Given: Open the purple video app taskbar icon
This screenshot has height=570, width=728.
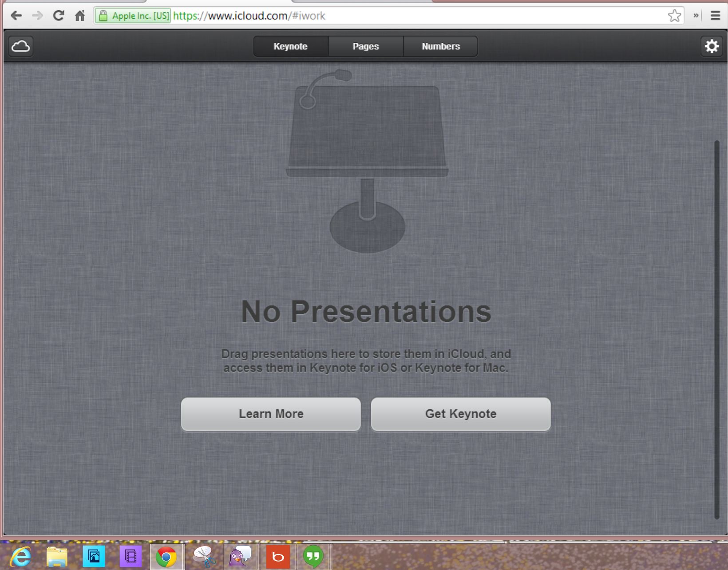Looking at the screenshot, I should coord(131,557).
